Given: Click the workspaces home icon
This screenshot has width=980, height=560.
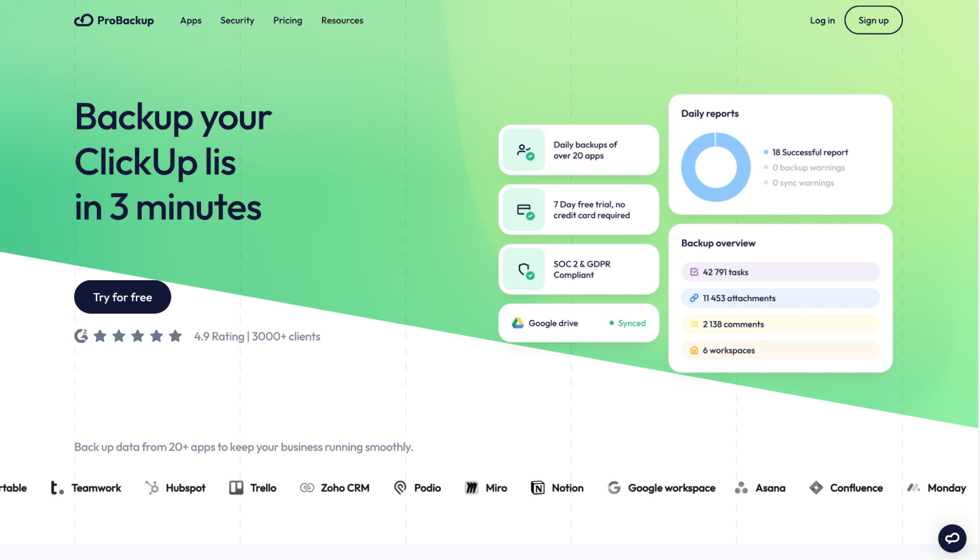Looking at the screenshot, I should point(694,350).
